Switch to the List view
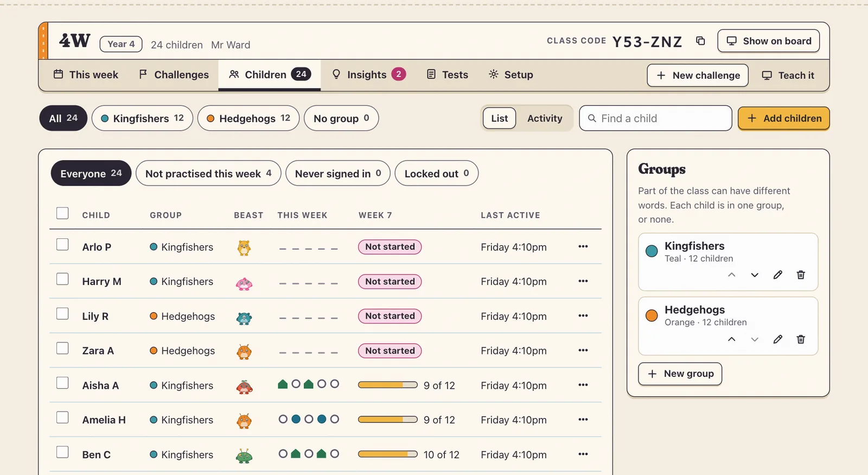868x475 pixels. 500,118
